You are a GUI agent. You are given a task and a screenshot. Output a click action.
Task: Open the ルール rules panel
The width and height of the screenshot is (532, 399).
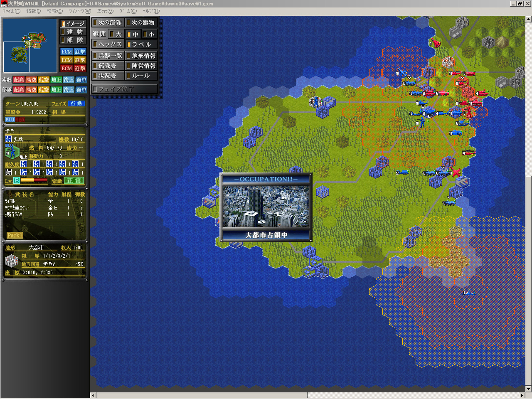tap(141, 76)
